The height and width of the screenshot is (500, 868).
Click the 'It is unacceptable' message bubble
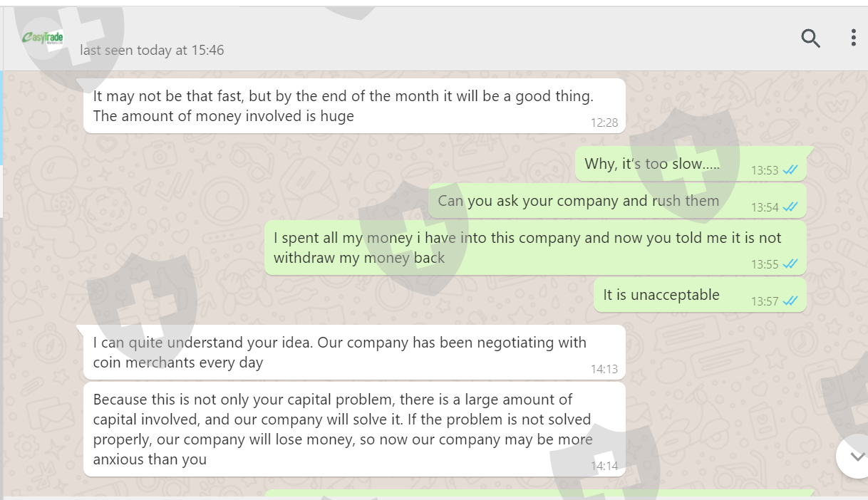[661, 295]
